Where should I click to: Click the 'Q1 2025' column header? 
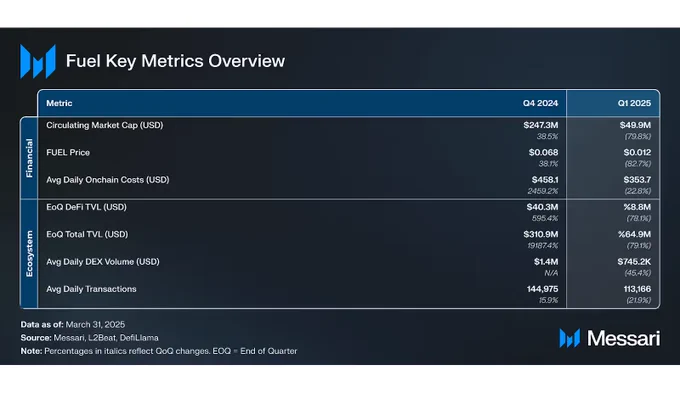tap(634, 103)
